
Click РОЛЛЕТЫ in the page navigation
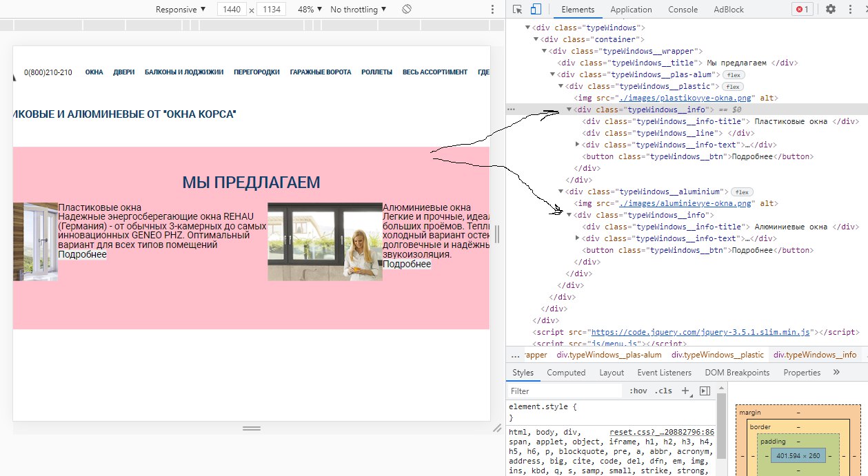pyautogui.click(x=376, y=72)
